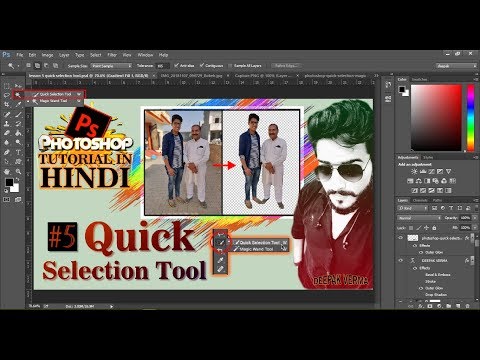The image size is (480, 360).
Task: Open the Select menu
Action: tap(96, 55)
